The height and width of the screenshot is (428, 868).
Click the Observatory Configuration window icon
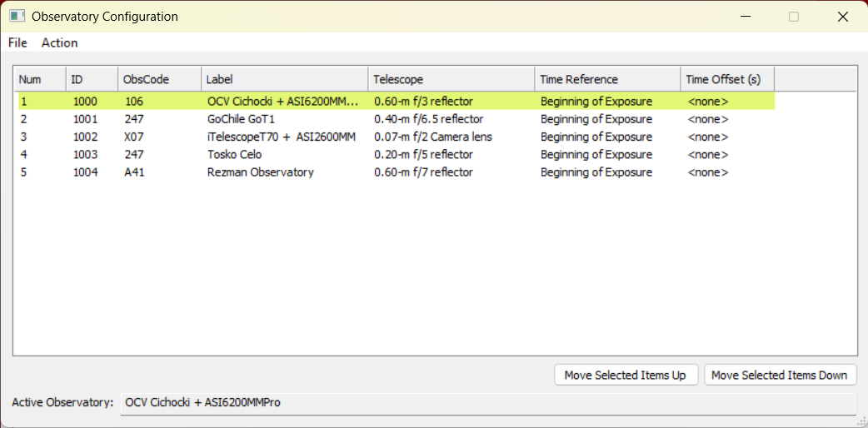pyautogui.click(x=17, y=16)
